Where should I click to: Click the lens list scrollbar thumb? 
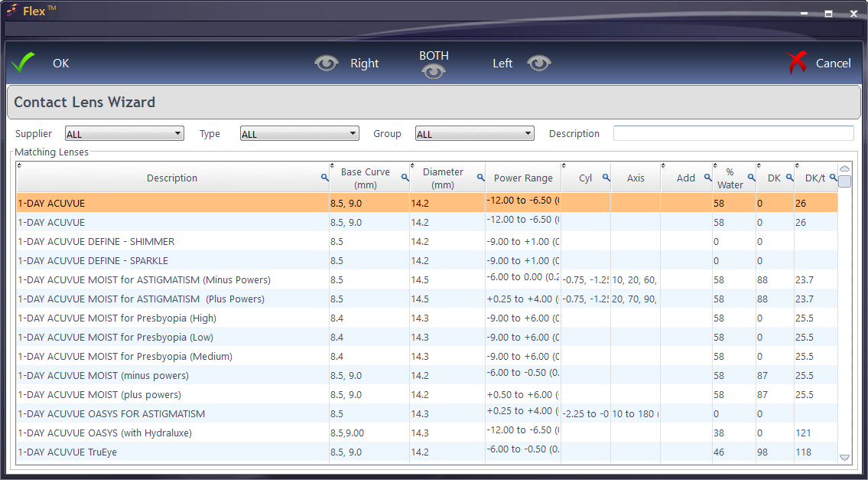tap(844, 181)
